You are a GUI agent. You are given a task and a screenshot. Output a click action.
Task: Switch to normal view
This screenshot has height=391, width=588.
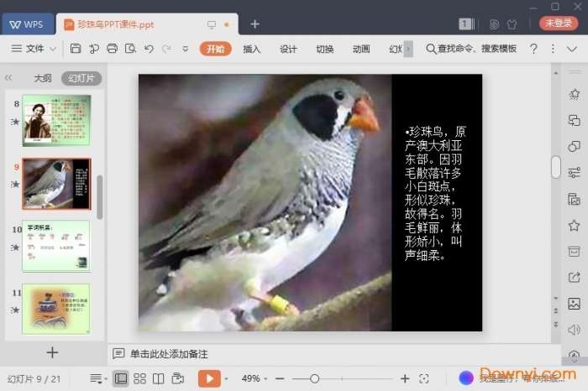pos(121,378)
